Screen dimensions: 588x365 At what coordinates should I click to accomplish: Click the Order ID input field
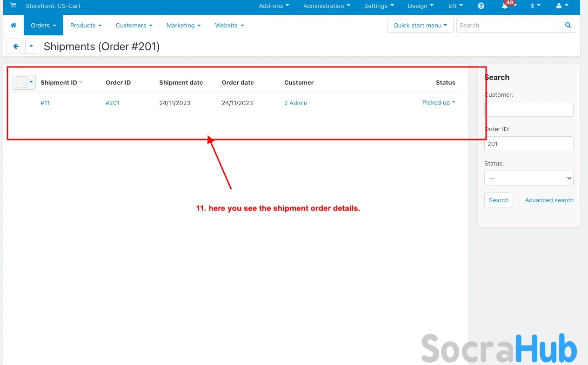tap(528, 144)
